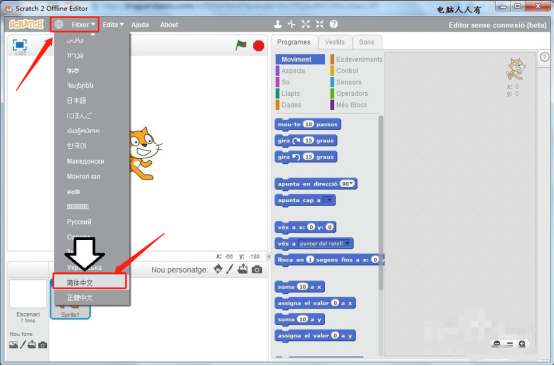
Task: Open target dropdown on apunta cap a block
Action: (x=329, y=200)
